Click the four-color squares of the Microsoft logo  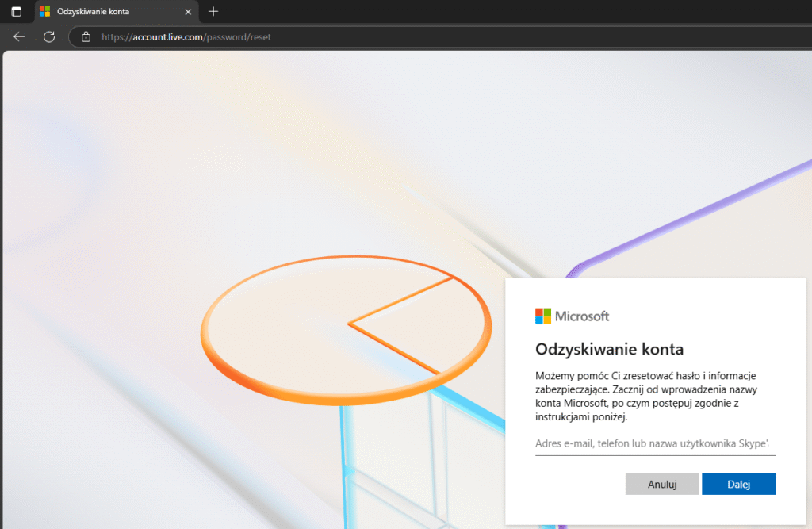(543, 316)
